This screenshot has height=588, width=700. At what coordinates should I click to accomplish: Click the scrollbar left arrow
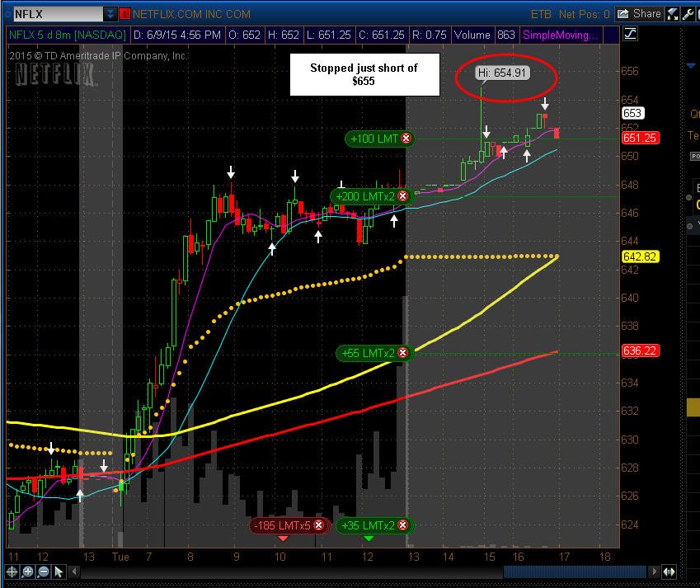click(x=74, y=572)
